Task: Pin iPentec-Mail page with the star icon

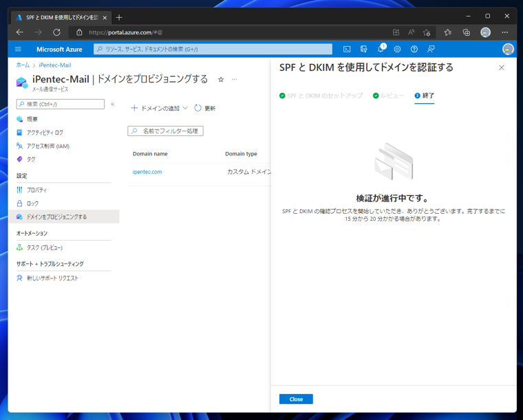Action: (x=221, y=79)
